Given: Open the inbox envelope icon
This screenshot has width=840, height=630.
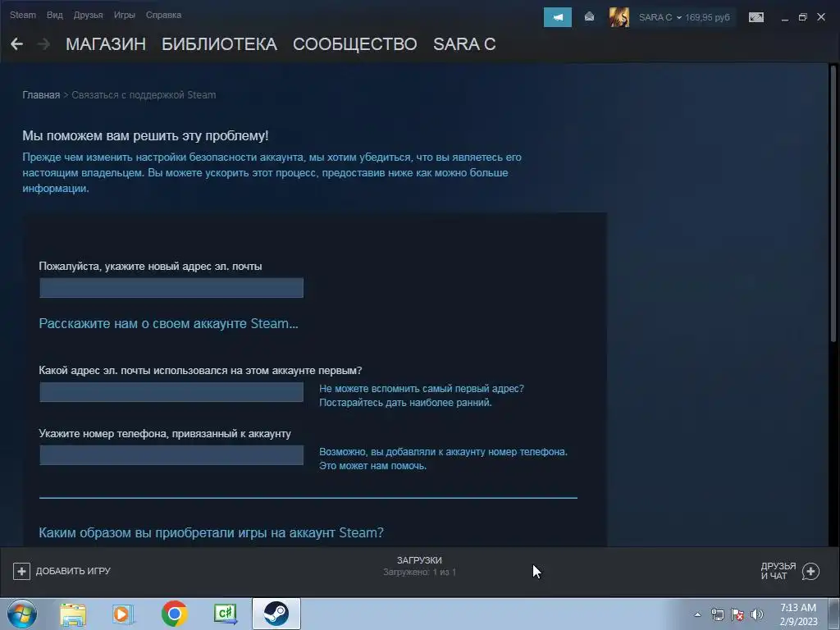Looking at the screenshot, I should point(589,17).
